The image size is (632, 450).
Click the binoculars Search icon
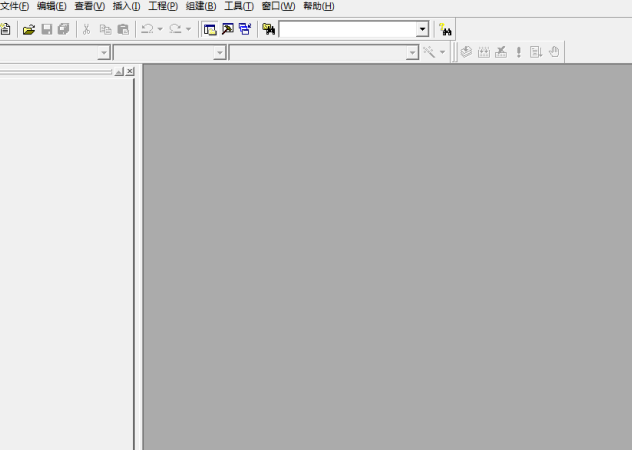click(446, 30)
